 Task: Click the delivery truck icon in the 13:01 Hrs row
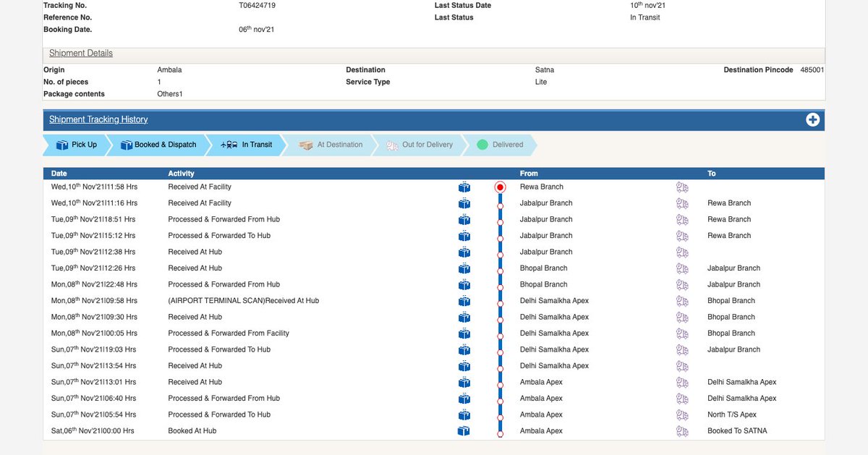tap(682, 383)
